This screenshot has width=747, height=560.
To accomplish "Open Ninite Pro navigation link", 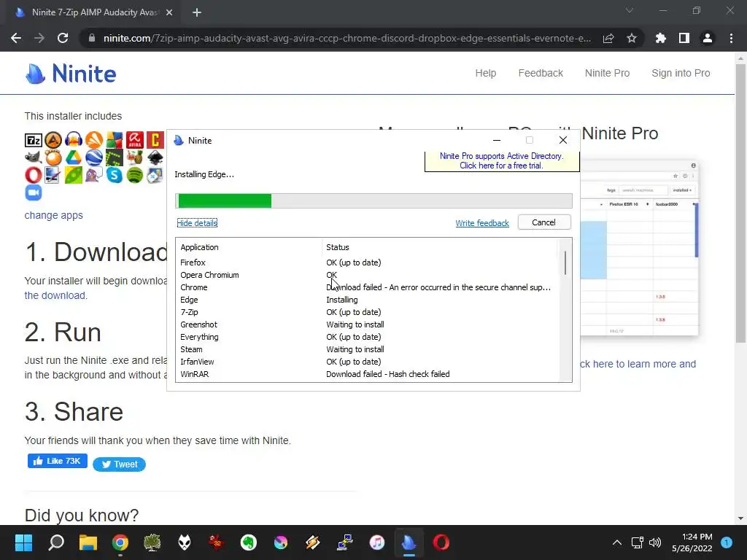I will coord(607,73).
